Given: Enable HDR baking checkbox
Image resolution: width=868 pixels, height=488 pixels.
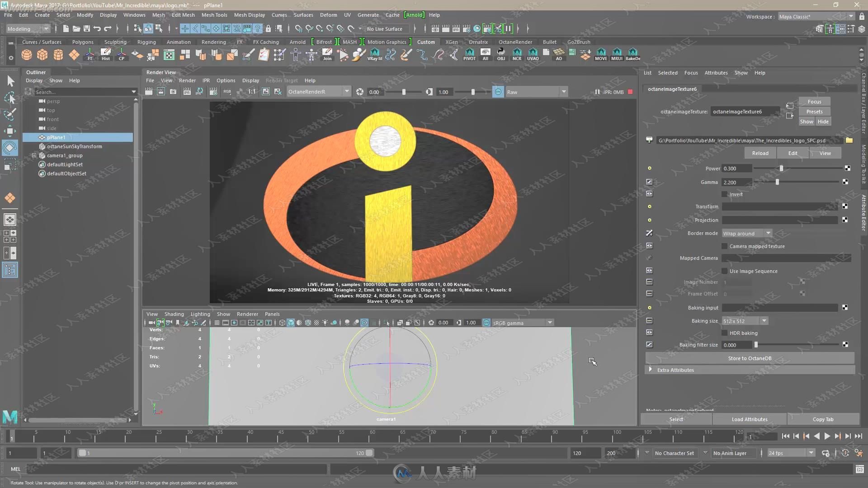Looking at the screenshot, I should tap(725, 333).
